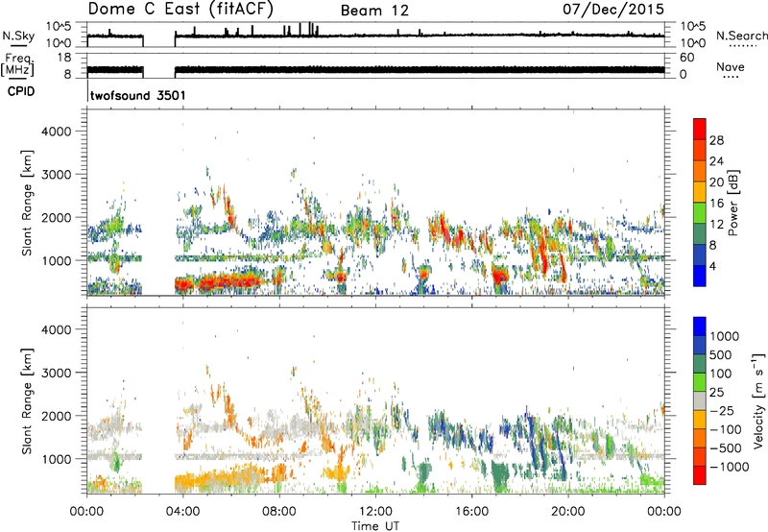768x532 pixels.
Task: Click the "-1000" velocity colorbar label
Action: (729, 467)
